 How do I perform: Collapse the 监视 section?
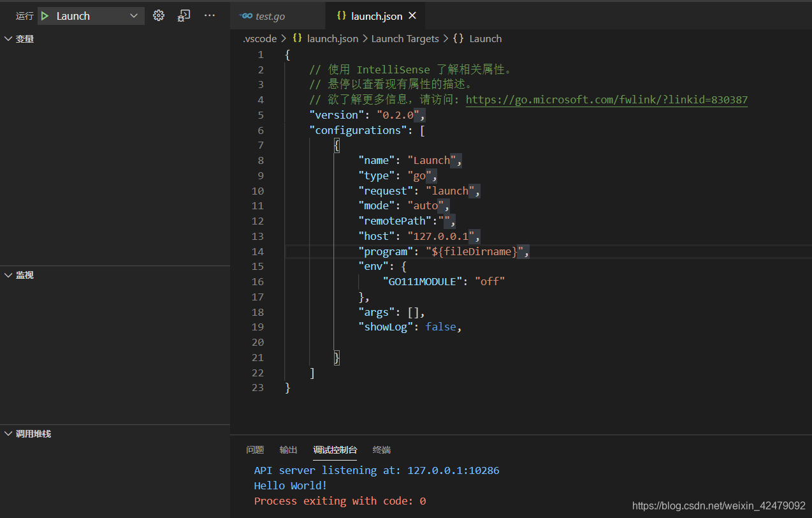coord(115,275)
